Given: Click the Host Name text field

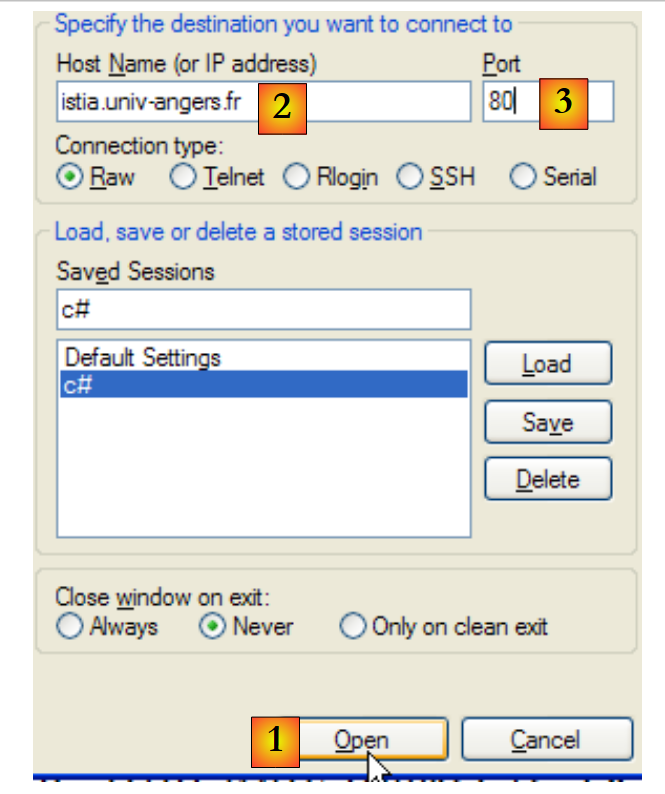Looking at the screenshot, I should 160,102.
